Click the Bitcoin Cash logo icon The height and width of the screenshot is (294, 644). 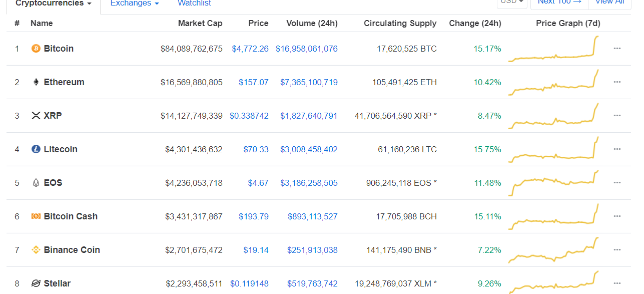(36, 216)
